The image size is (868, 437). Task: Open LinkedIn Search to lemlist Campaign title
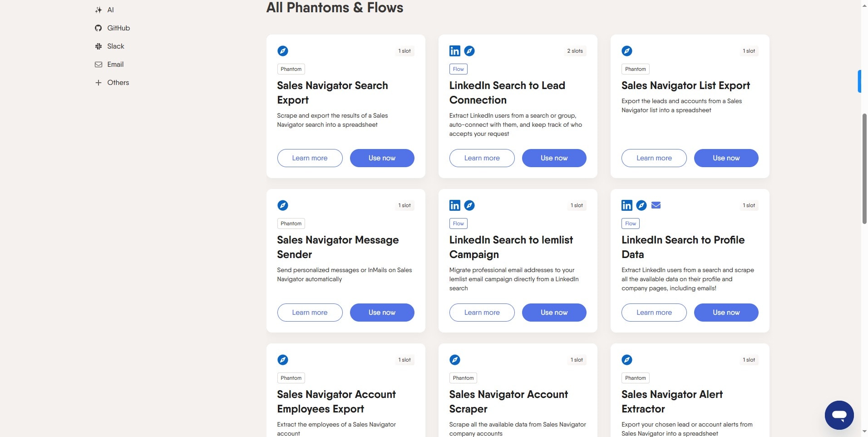pyautogui.click(x=511, y=247)
